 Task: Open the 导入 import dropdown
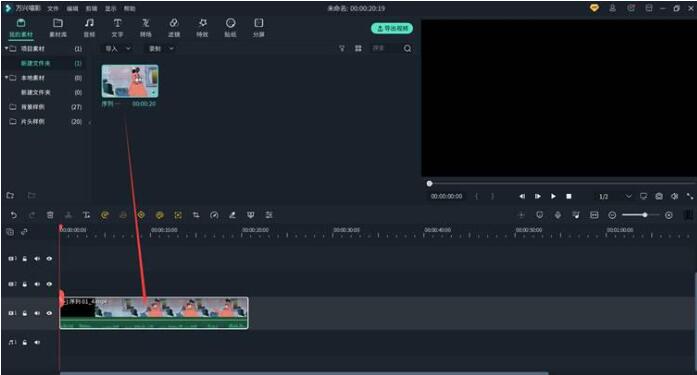[x=117, y=48]
